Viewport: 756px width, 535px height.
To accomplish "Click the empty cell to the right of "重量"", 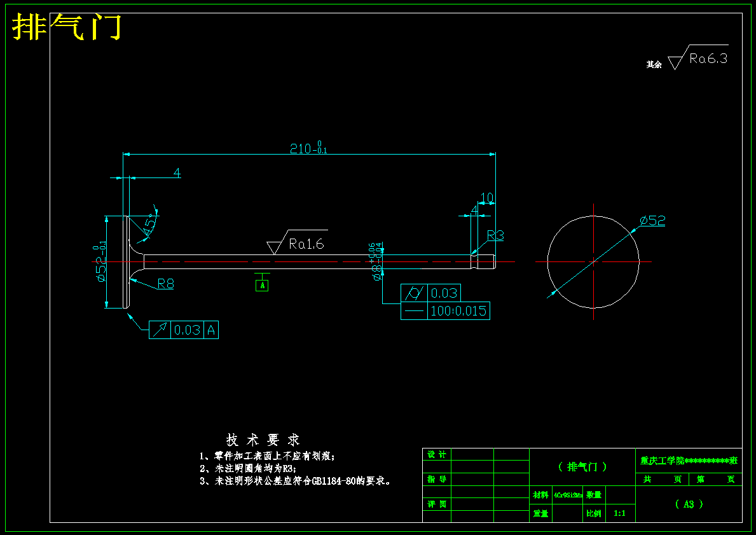I will coord(568,513).
